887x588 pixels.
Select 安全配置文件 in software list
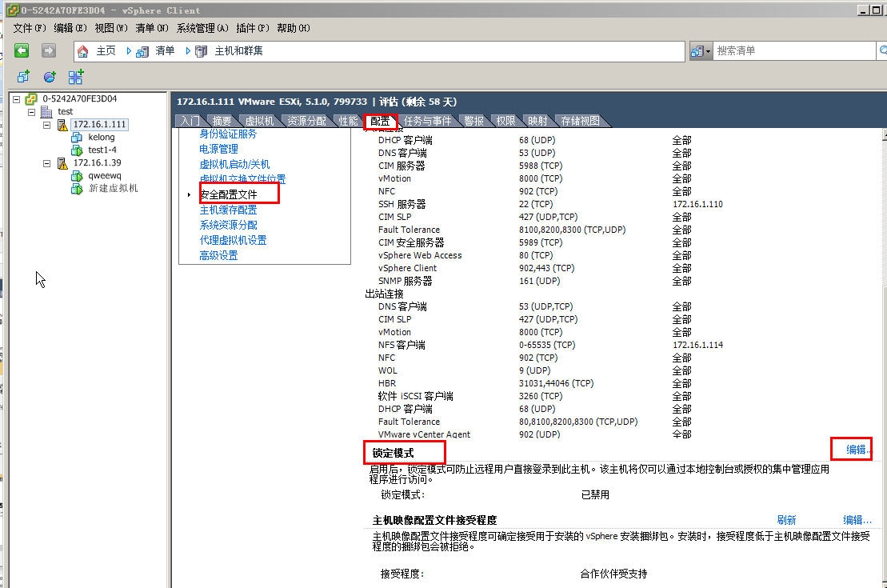[229, 194]
